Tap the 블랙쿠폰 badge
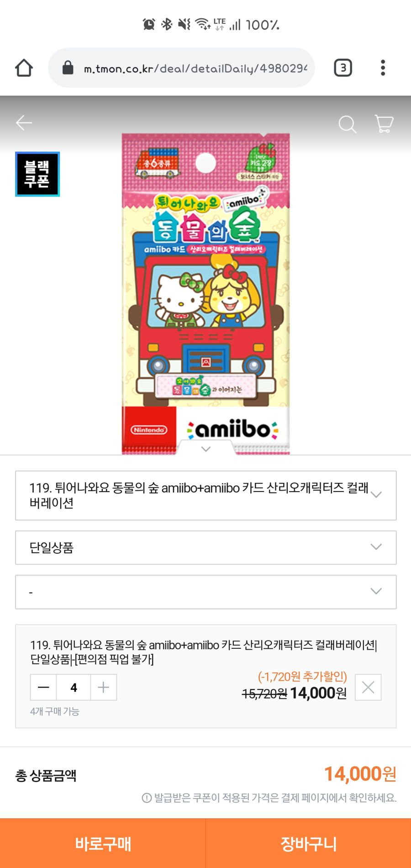411x868 pixels. [x=37, y=174]
